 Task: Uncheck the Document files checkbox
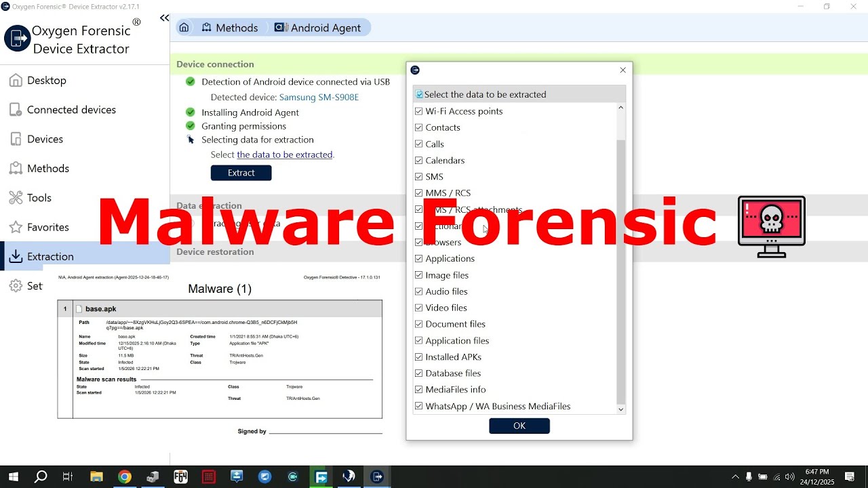(419, 324)
